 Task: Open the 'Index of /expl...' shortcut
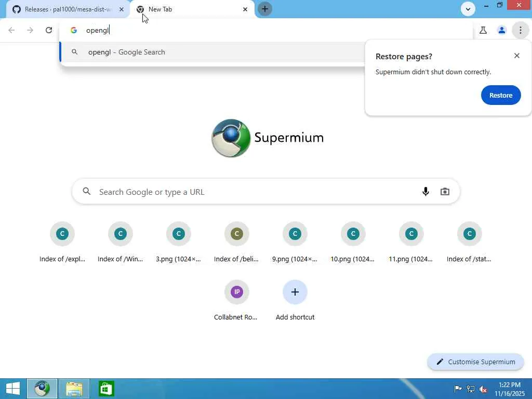click(x=62, y=242)
